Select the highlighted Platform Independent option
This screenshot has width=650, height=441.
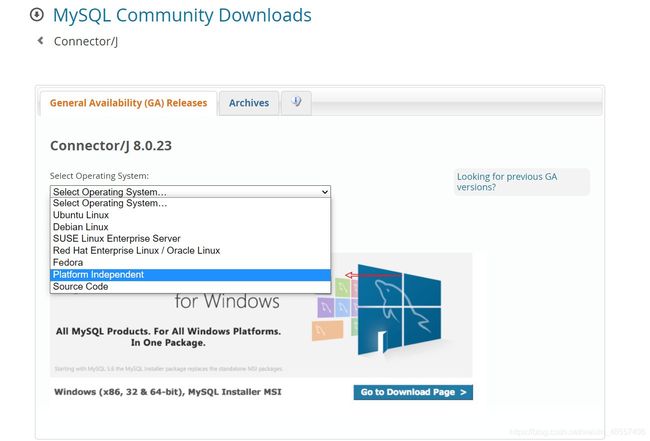pos(190,275)
